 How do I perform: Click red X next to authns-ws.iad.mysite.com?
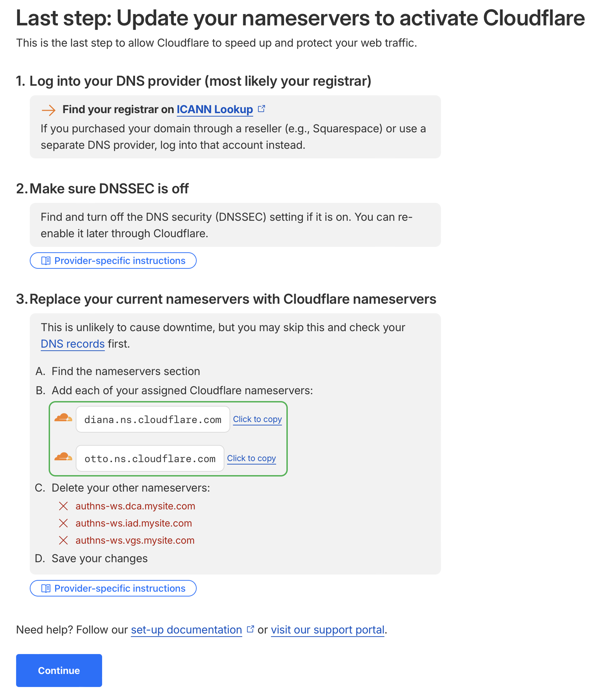[63, 523]
